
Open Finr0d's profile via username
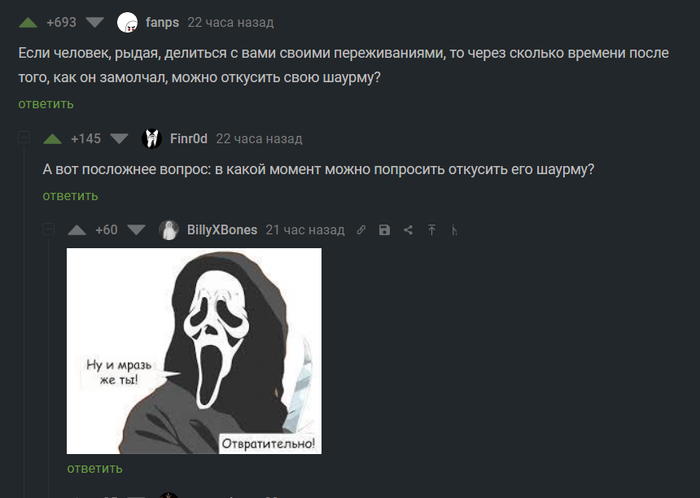coord(188,139)
